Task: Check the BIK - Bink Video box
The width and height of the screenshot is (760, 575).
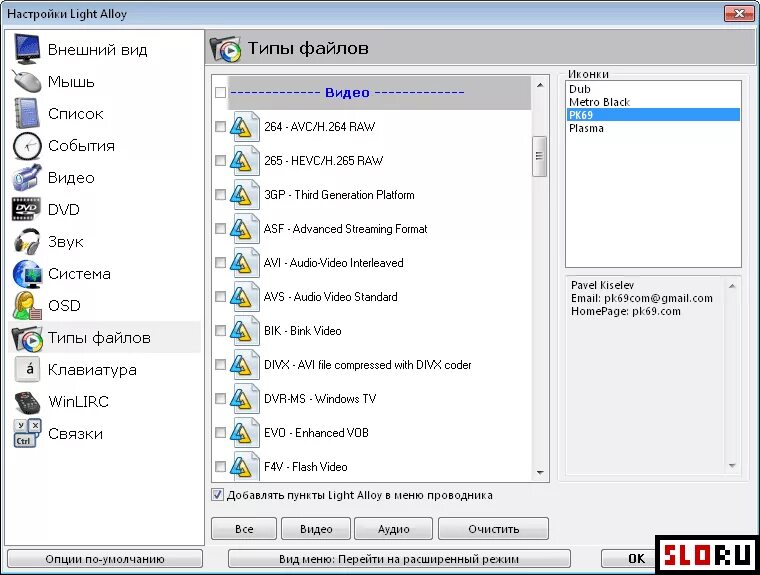Action: 220,330
